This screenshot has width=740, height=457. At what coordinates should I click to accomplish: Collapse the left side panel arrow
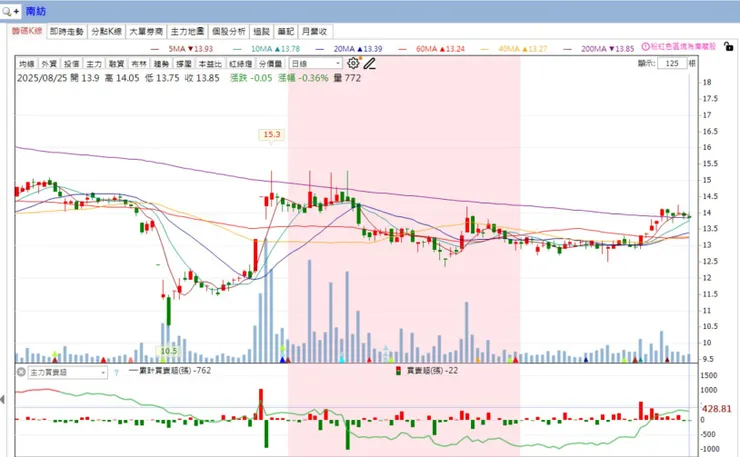click(x=2, y=399)
